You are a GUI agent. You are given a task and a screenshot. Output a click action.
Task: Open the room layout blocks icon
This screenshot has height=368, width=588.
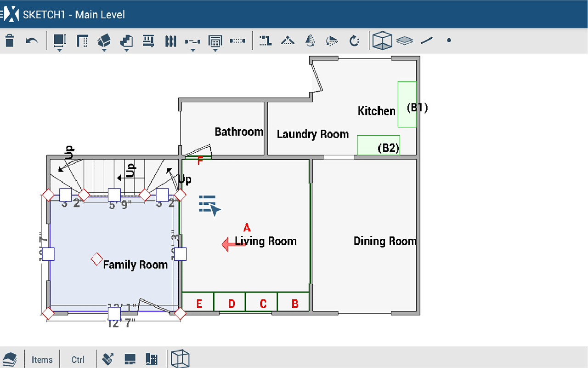coord(130,359)
